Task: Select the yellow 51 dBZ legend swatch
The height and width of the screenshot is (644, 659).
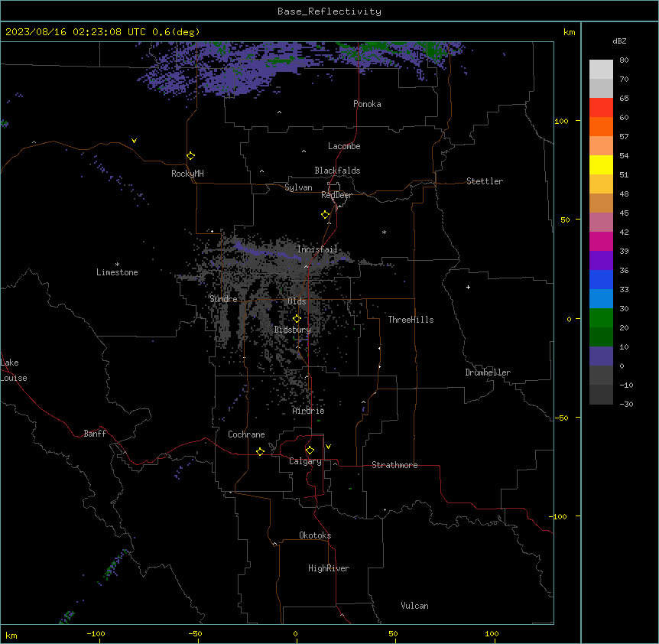Action: [x=601, y=164]
